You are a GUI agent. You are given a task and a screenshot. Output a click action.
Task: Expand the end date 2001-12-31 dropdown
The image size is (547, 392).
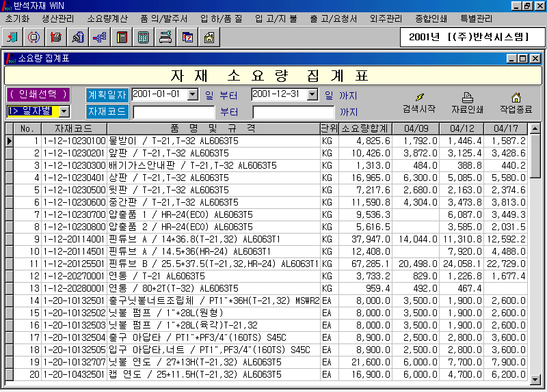pyautogui.click(x=312, y=95)
